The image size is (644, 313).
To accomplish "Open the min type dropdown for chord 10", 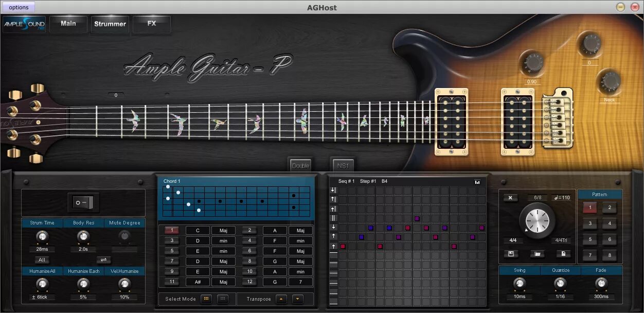I will coord(300,272).
